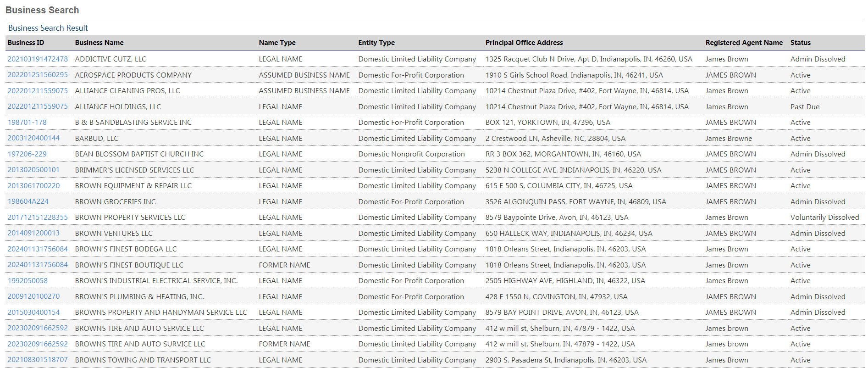
Task: Open Business ID 2015030400154 link
Action: pyautogui.click(x=33, y=312)
